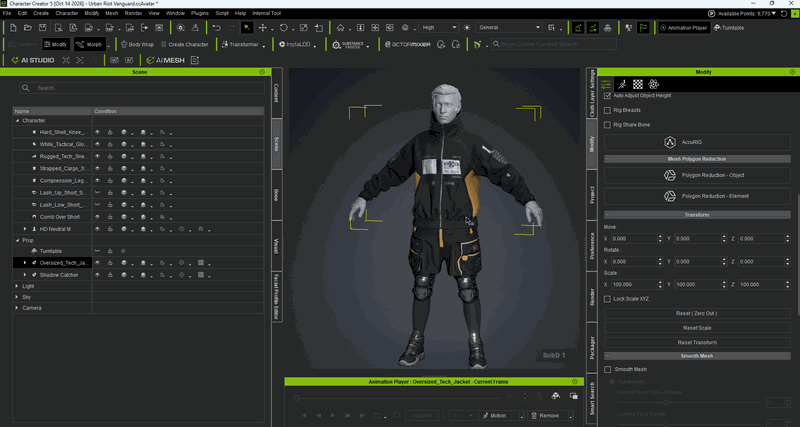Click the sun light toggle icon
The width and height of the screenshot is (800, 427).
point(467,28)
